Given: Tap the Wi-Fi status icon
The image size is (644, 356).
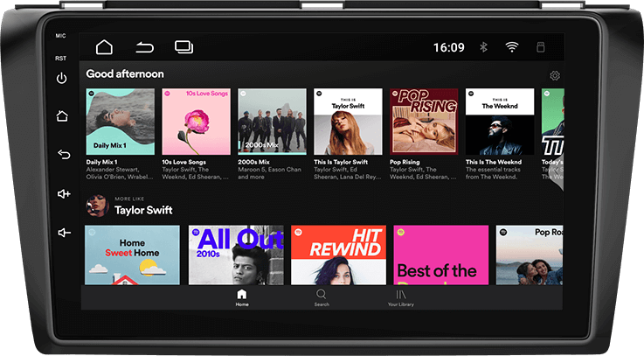Looking at the screenshot, I should coord(512,47).
